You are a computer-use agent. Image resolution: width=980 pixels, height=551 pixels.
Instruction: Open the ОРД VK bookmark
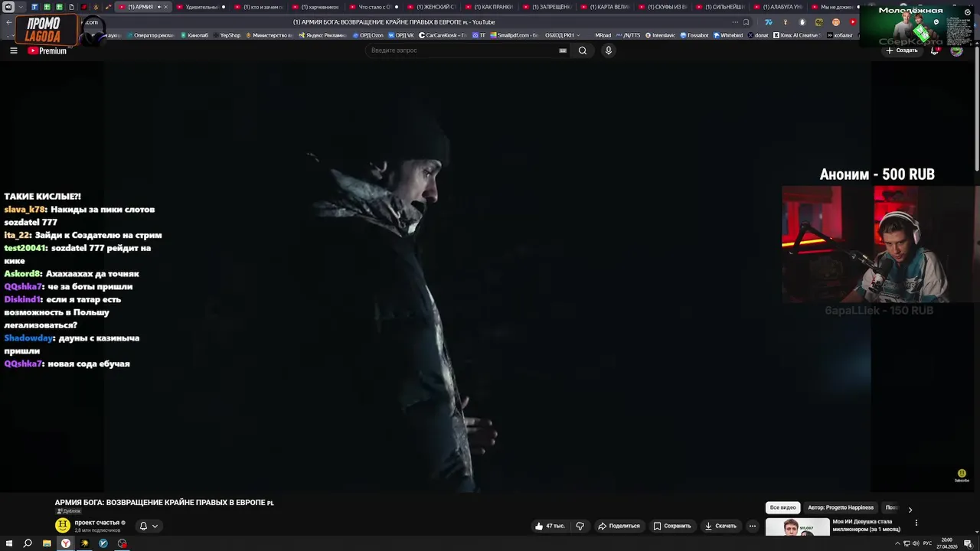click(400, 35)
